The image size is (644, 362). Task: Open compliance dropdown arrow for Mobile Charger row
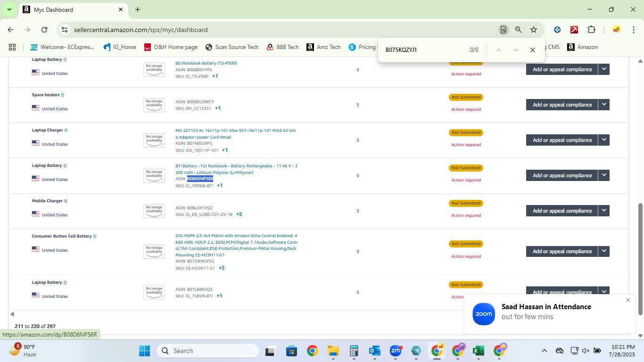point(604,211)
